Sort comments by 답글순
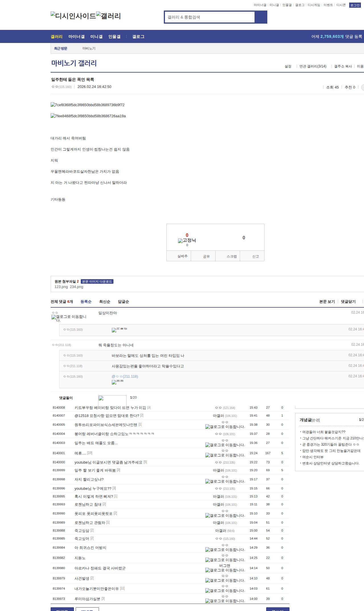Image resolution: width=364 pixels, height=611 pixels. [x=123, y=302]
